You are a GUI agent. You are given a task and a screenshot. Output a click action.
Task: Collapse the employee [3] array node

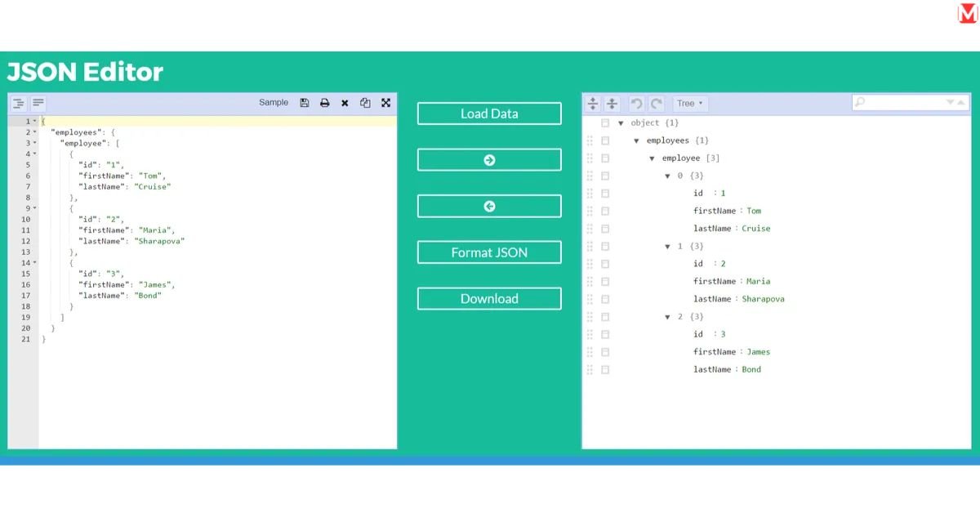point(653,158)
